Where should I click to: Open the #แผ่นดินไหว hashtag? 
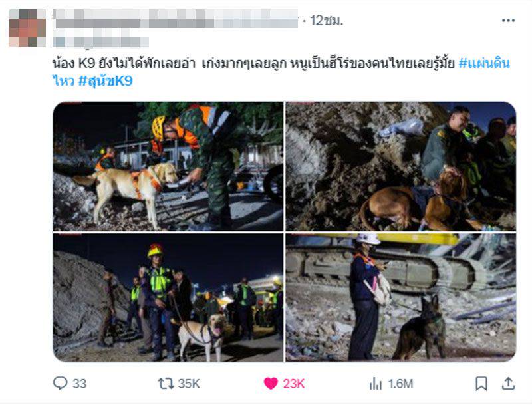[484, 63]
